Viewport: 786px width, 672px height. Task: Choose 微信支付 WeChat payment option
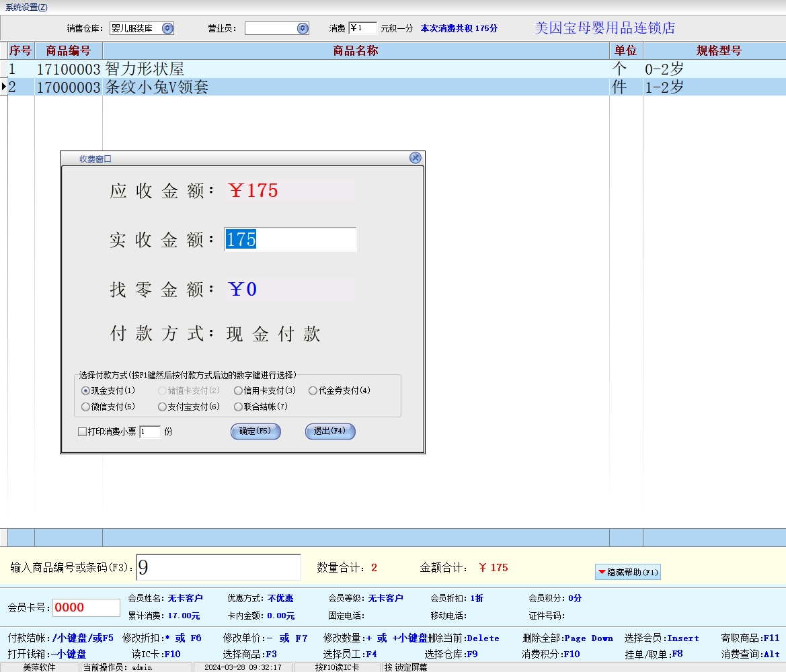[x=85, y=407]
